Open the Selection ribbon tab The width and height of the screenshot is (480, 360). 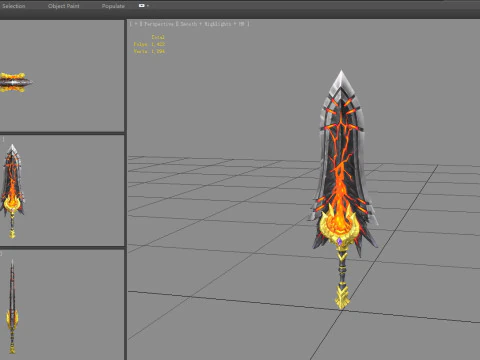(x=14, y=6)
